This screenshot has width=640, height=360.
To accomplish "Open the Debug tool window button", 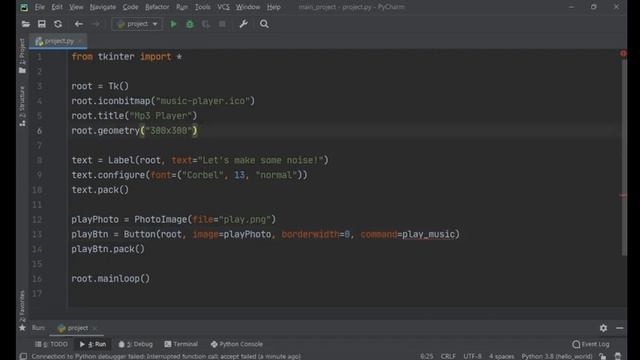I will [136, 344].
